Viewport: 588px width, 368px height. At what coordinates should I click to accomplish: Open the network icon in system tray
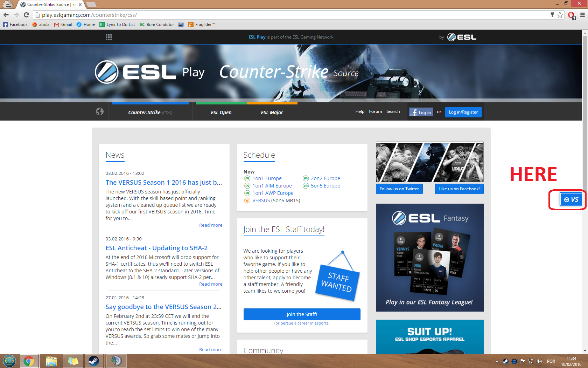(531, 361)
